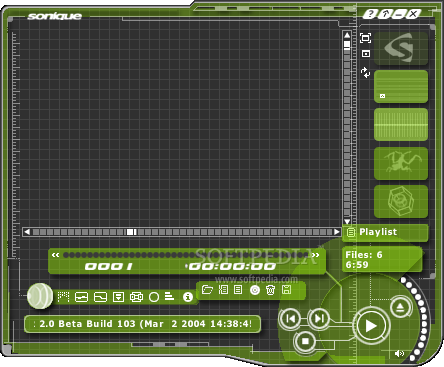
Task: Click the disc icon in playlist toolbar
Action: (x=255, y=290)
